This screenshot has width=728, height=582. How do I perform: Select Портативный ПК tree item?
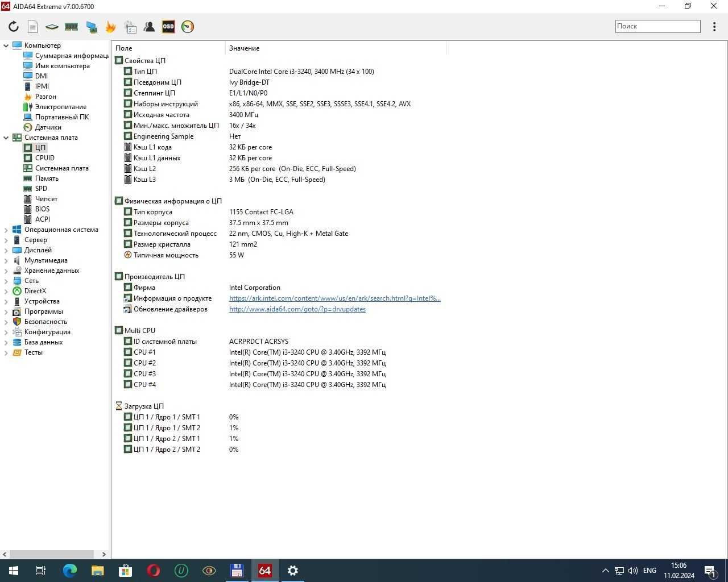click(x=62, y=117)
